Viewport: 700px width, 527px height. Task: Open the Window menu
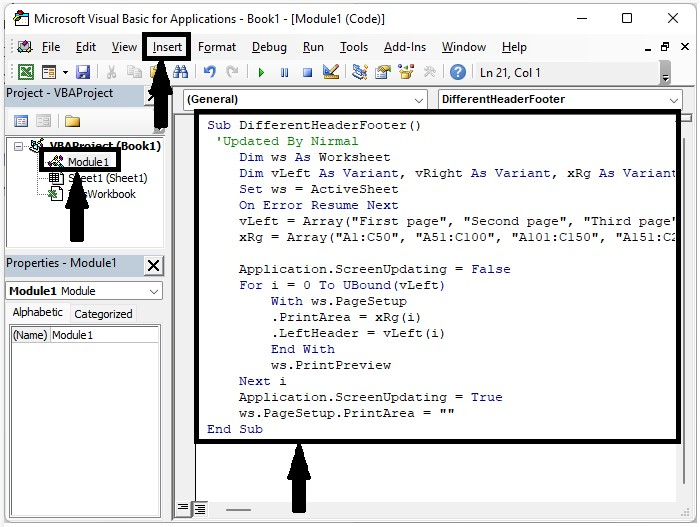(464, 47)
